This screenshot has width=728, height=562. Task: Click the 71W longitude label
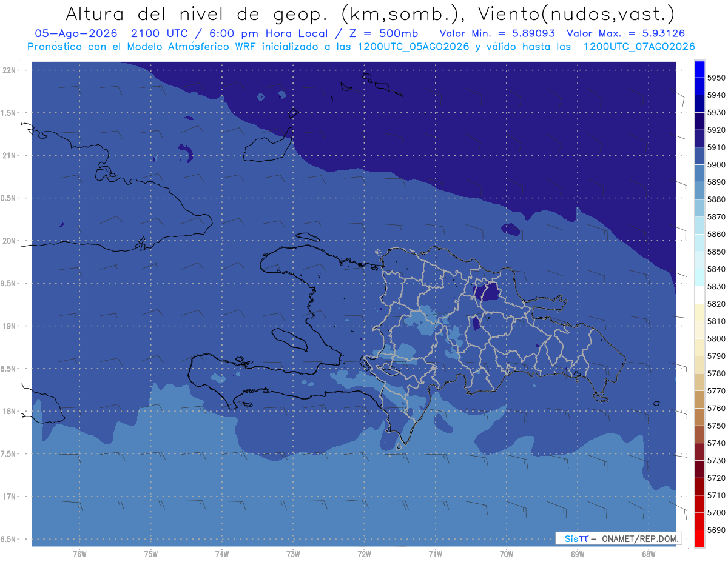[435, 554]
